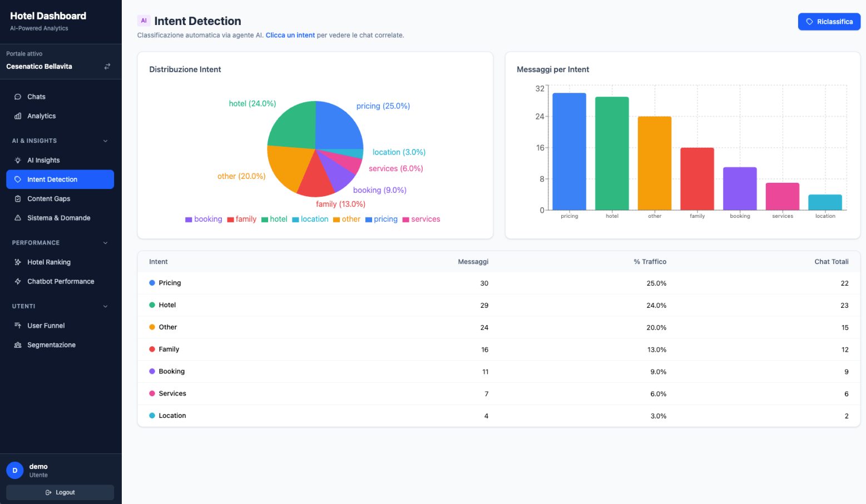Open Segmentazione from the sidebar
866x504 pixels.
click(x=60, y=345)
